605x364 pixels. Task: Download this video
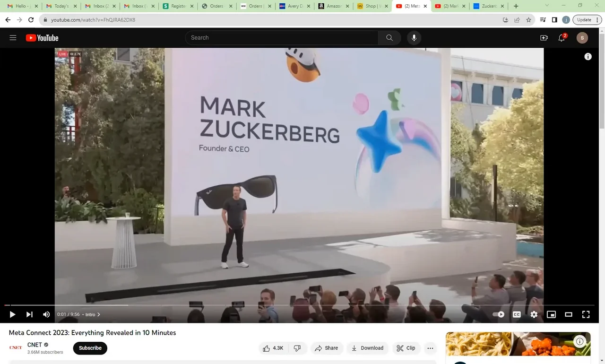click(367, 348)
